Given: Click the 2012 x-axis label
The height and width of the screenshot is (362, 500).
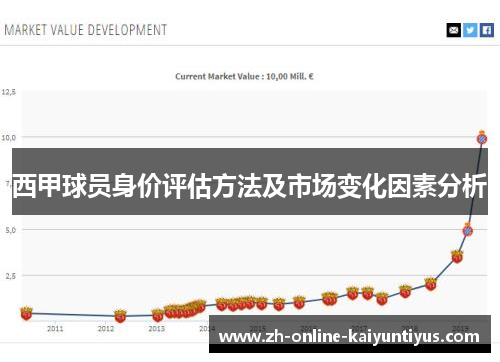Looking at the screenshot, I should pyautogui.click(x=106, y=329).
